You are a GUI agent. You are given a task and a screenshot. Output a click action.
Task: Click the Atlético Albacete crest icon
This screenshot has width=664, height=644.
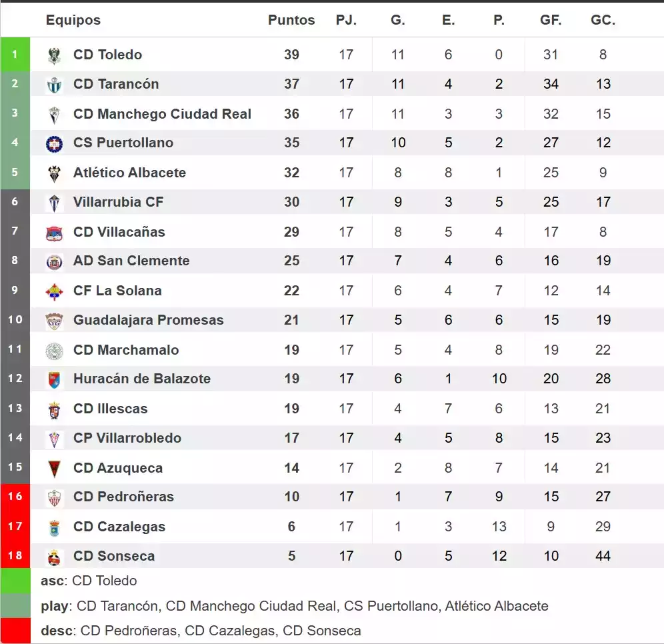[x=54, y=173]
